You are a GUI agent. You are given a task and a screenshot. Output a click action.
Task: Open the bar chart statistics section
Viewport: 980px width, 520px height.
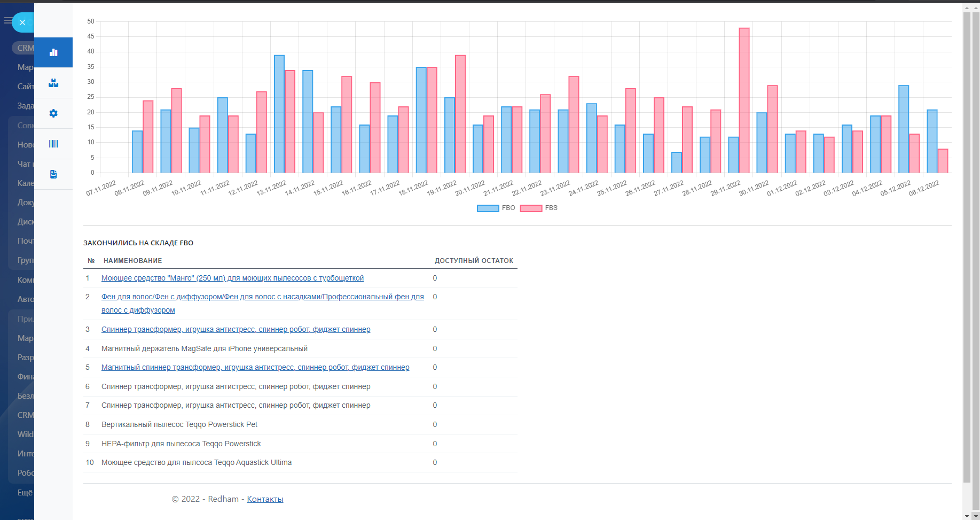(x=53, y=52)
